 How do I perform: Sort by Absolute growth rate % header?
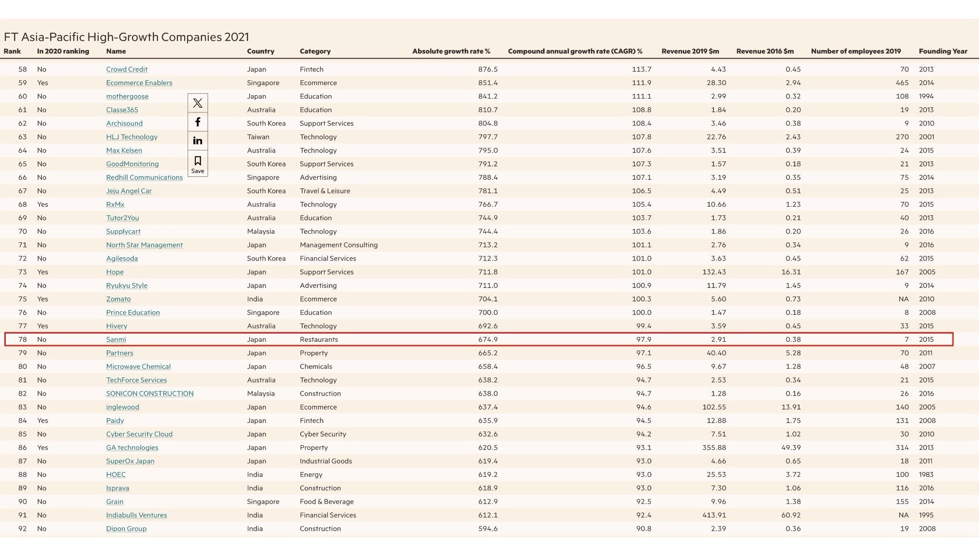click(x=451, y=51)
